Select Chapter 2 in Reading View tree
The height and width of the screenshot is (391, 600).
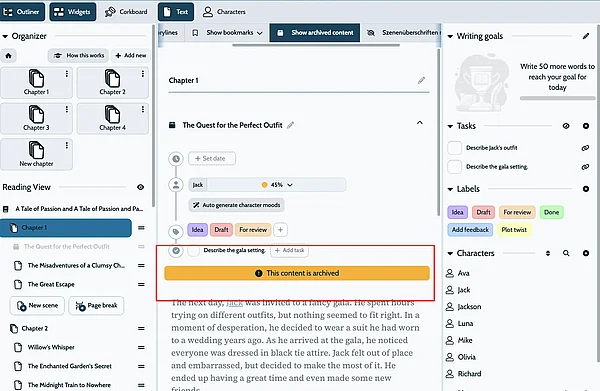pyautogui.click(x=35, y=328)
